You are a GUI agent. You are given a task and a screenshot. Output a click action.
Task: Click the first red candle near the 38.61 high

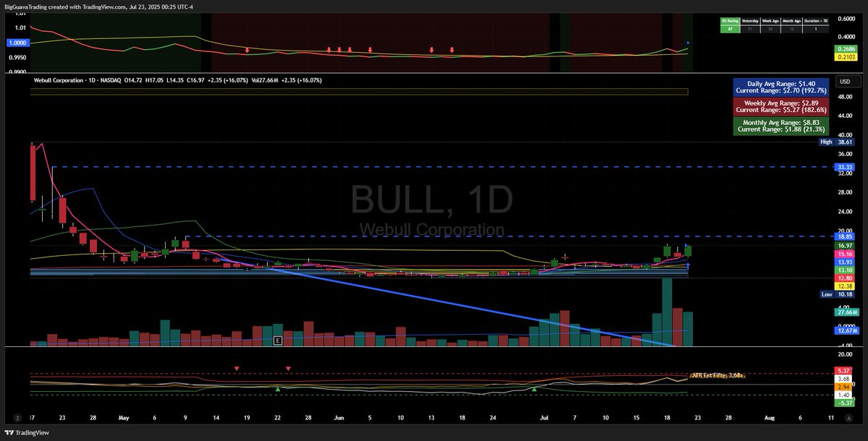(33, 172)
